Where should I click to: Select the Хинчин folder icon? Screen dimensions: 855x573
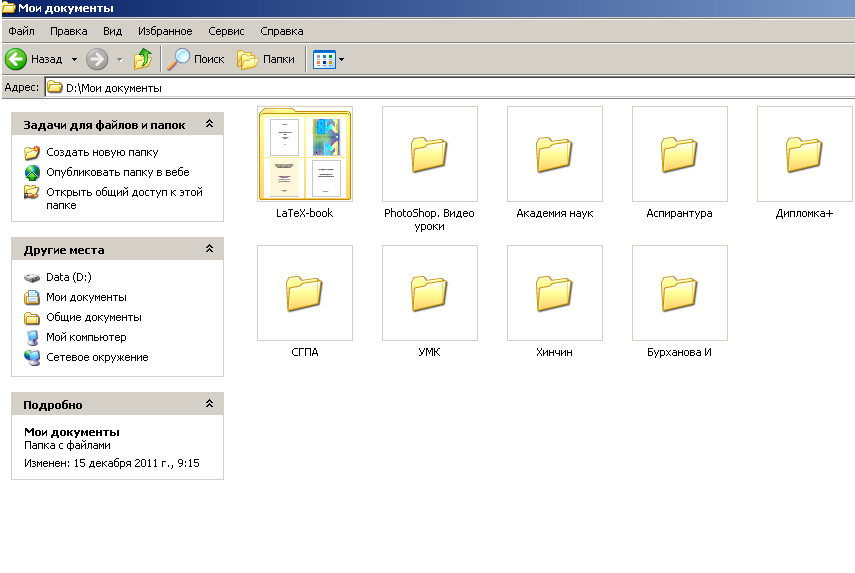click(x=554, y=293)
